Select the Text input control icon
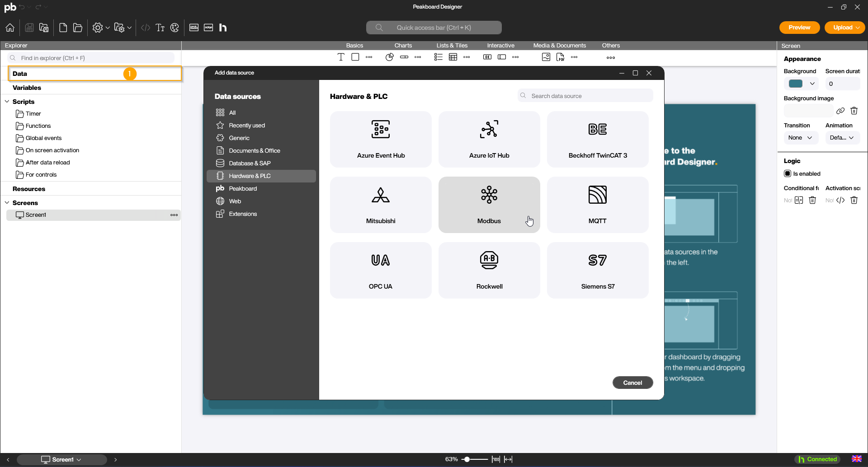The height and width of the screenshot is (467, 868). pyautogui.click(x=502, y=57)
